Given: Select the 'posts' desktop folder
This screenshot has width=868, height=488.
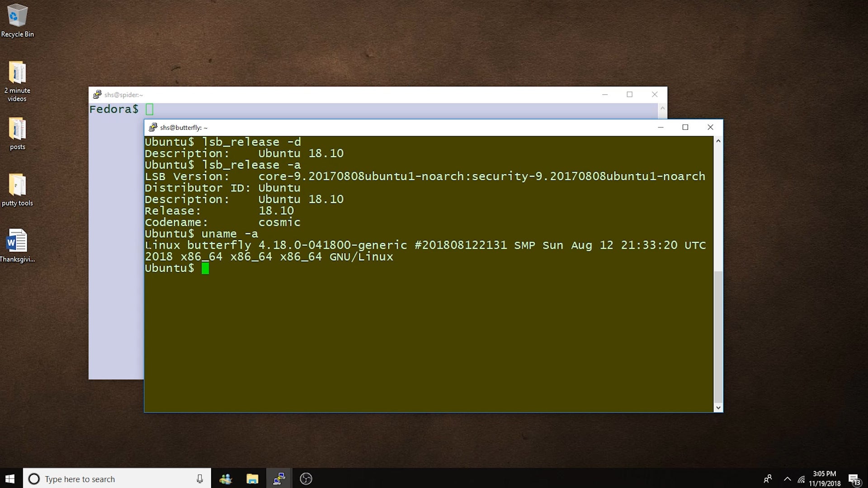Looking at the screenshot, I should tap(17, 134).
